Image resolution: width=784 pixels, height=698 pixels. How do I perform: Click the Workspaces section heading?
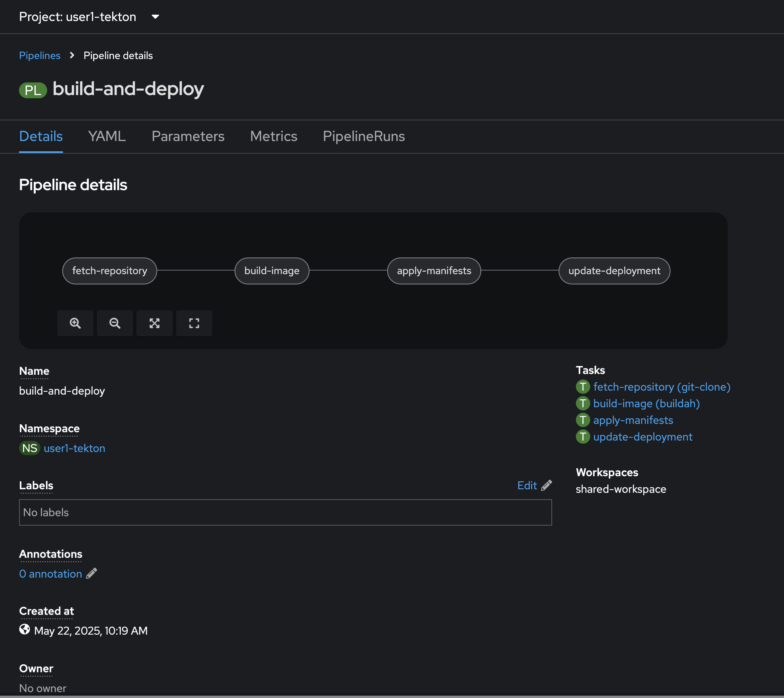[607, 472]
